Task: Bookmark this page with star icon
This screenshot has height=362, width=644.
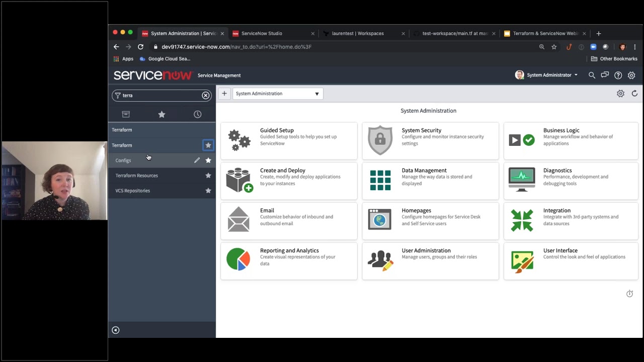Action: (x=554, y=47)
